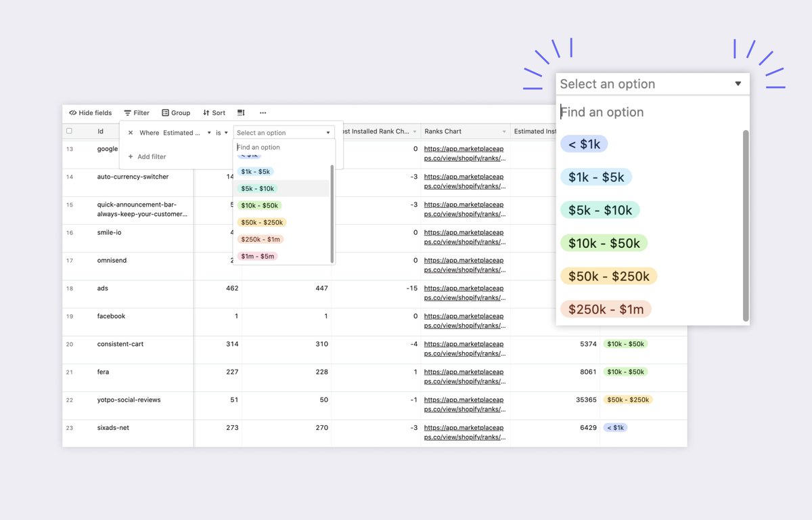Open the Ranks Chart link in row 16
Screen dimensions: 812x520
464,237
